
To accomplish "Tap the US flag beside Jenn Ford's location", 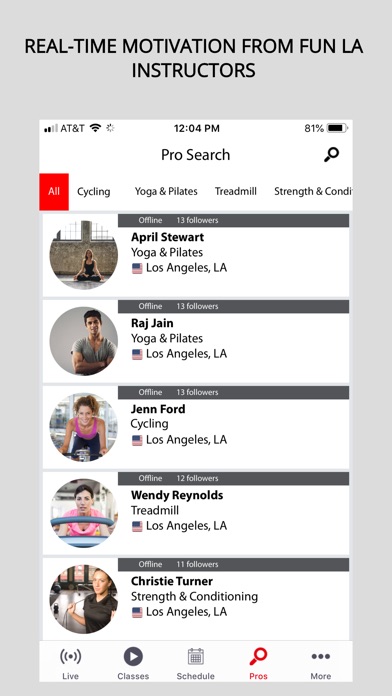I will (x=137, y=440).
